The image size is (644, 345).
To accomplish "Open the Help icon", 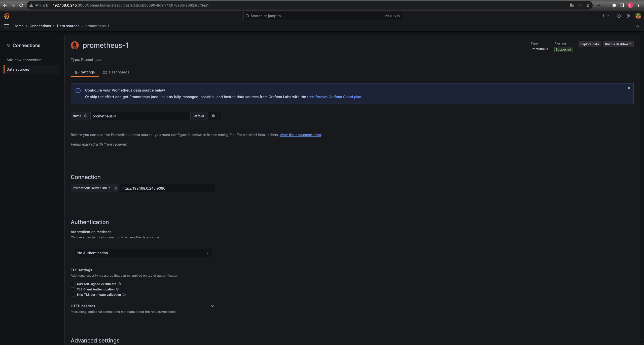I will click(x=619, y=16).
